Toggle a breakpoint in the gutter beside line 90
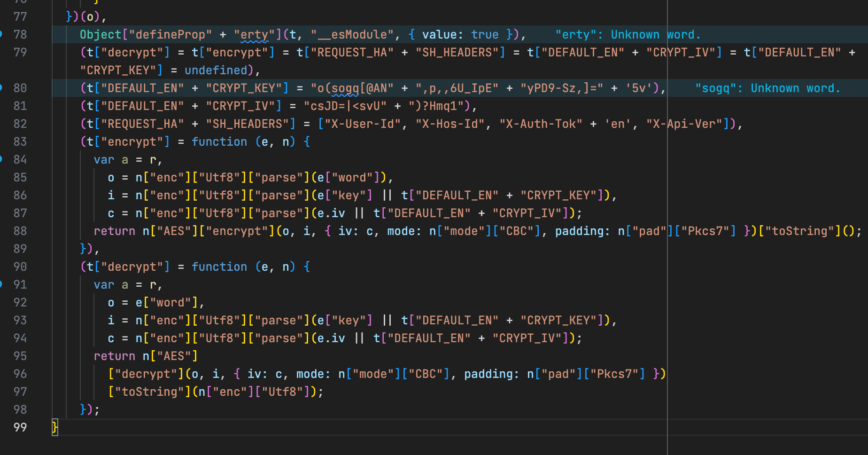Image resolution: width=868 pixels, height=455 pixels. click(x=3, y=267)
